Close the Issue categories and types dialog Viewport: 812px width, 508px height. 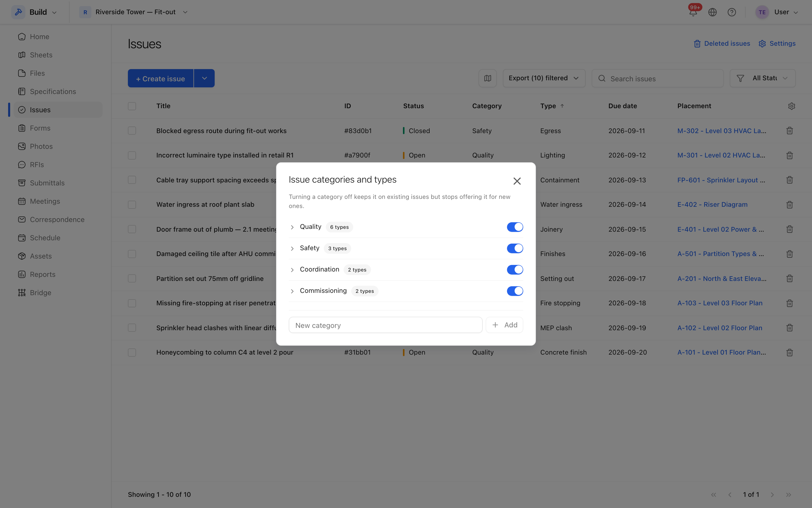pyautogui.click(x=517, y=181)
